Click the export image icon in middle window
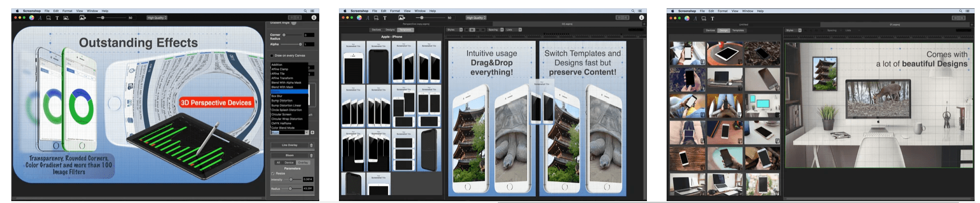The width and height of the screenshot is (980, 203). [x=401, y=18]
